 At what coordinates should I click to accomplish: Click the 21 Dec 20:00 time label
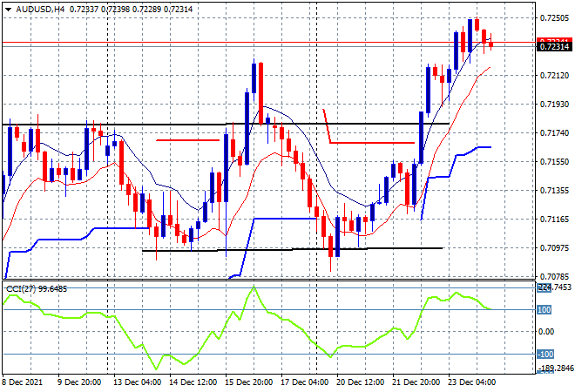tap(416, 382)
